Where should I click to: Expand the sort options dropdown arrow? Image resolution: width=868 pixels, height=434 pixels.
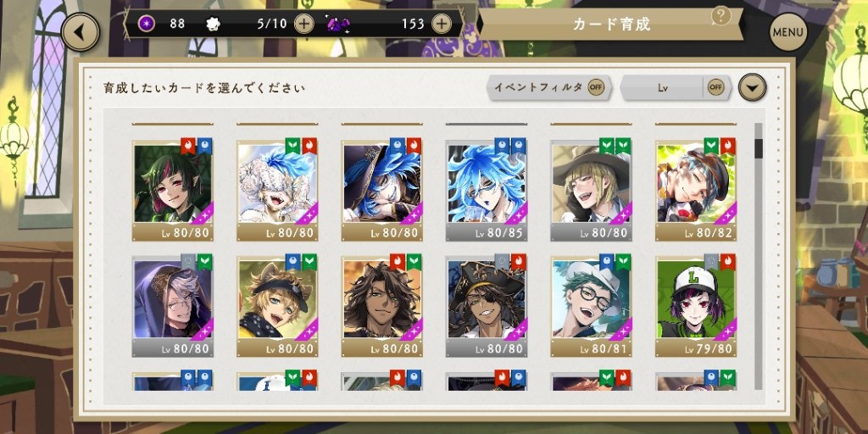(753, 87)
